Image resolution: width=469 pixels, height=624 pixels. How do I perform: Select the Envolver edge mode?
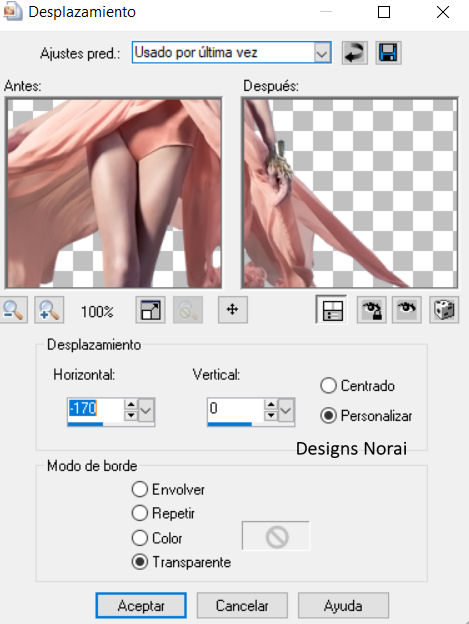[x=140, y=489]
